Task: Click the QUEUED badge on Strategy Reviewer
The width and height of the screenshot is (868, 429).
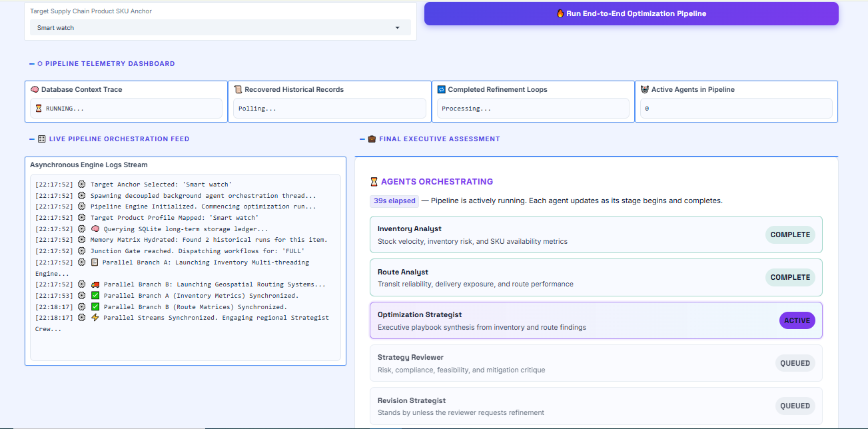Action: (x=795, y=363)
